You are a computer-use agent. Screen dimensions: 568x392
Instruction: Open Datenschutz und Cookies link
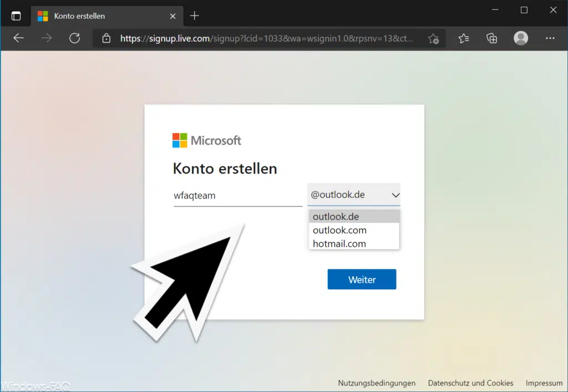point(470,383)
